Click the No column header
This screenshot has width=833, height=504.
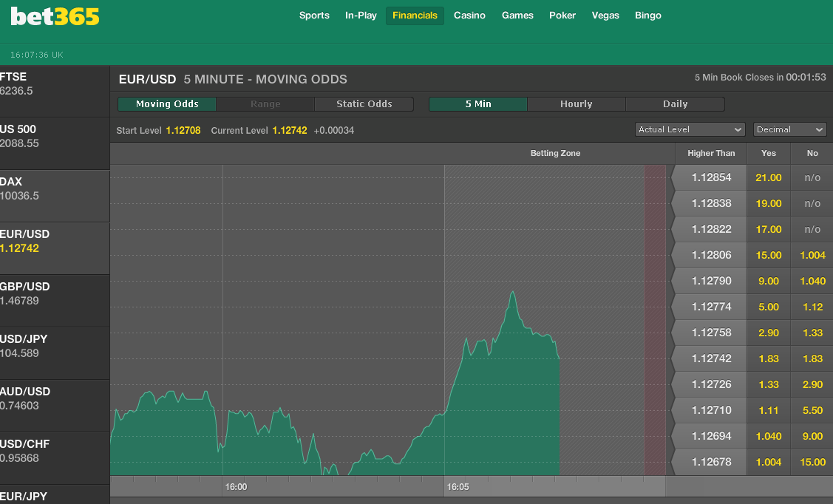point(812,153)
